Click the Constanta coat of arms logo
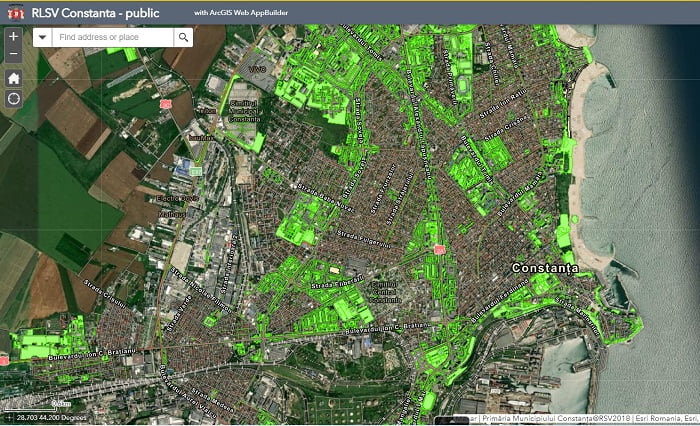Image resolution: width=700 pixels, height=426 pixels. tap(16, 13)
